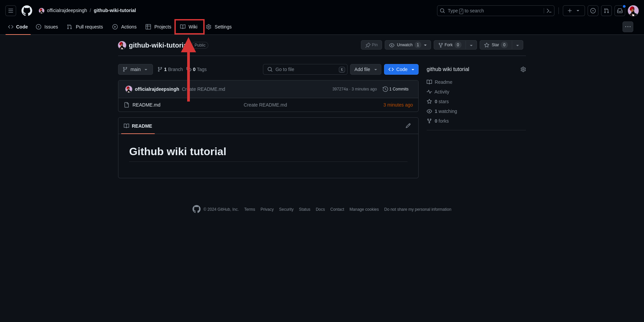Open the notifications inbox icon

coord(620,11)
